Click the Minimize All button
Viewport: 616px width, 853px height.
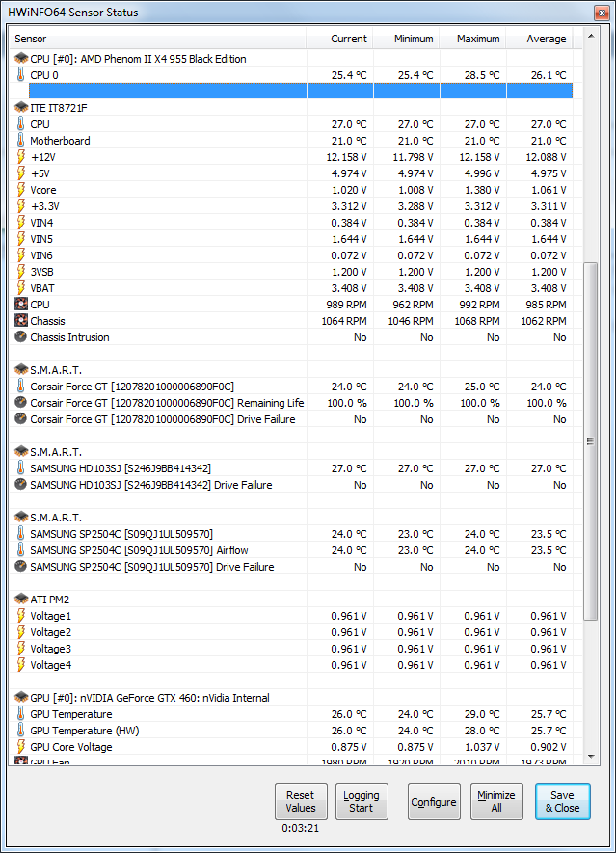pos(496,801)
